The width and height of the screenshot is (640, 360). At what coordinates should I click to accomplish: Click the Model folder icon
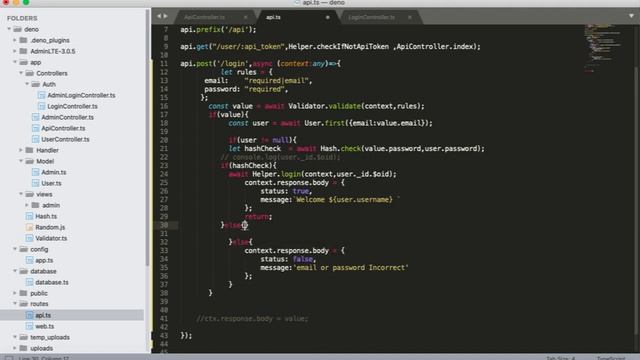(29, 161)
